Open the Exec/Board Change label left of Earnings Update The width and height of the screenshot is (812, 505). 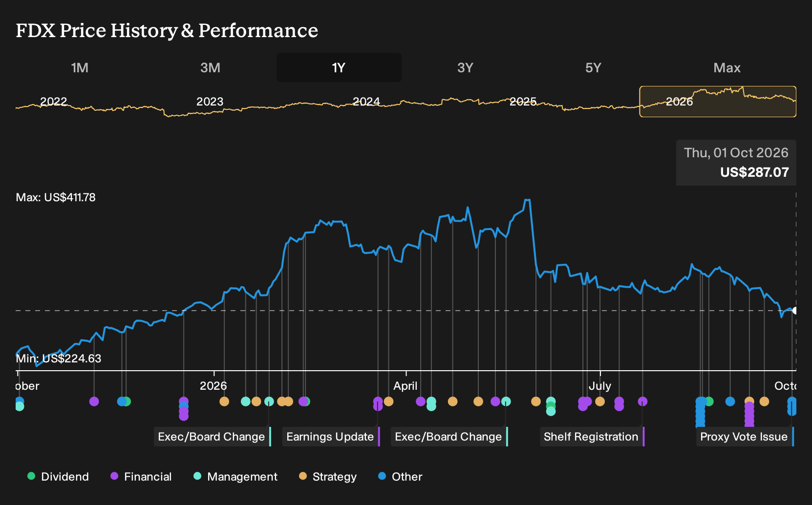(213, 437)
